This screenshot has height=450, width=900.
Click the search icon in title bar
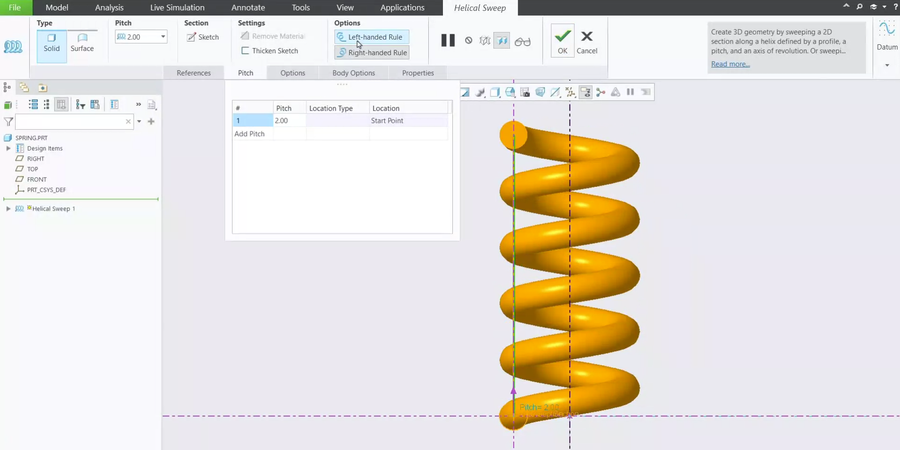(x=859, y=7)
